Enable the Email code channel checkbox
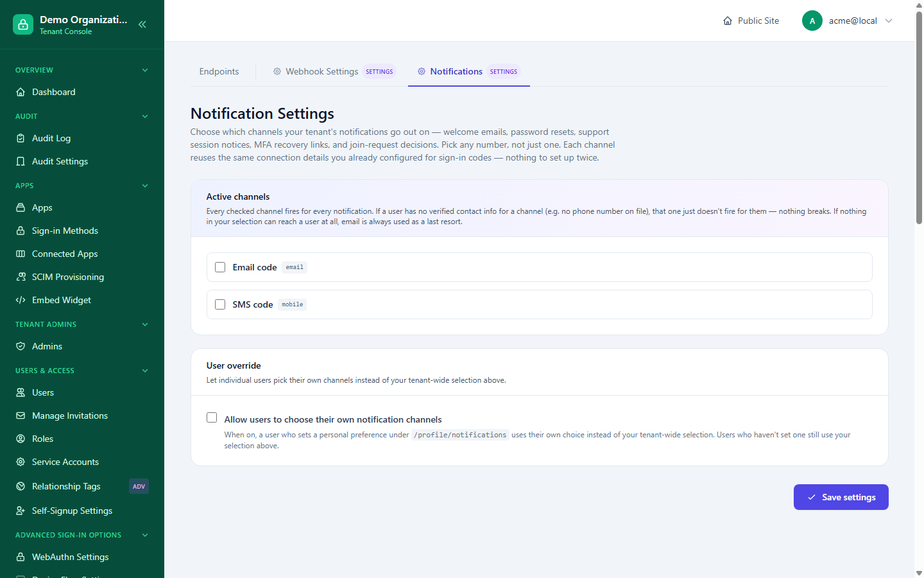The image size is (924, 578). [220, 267]
